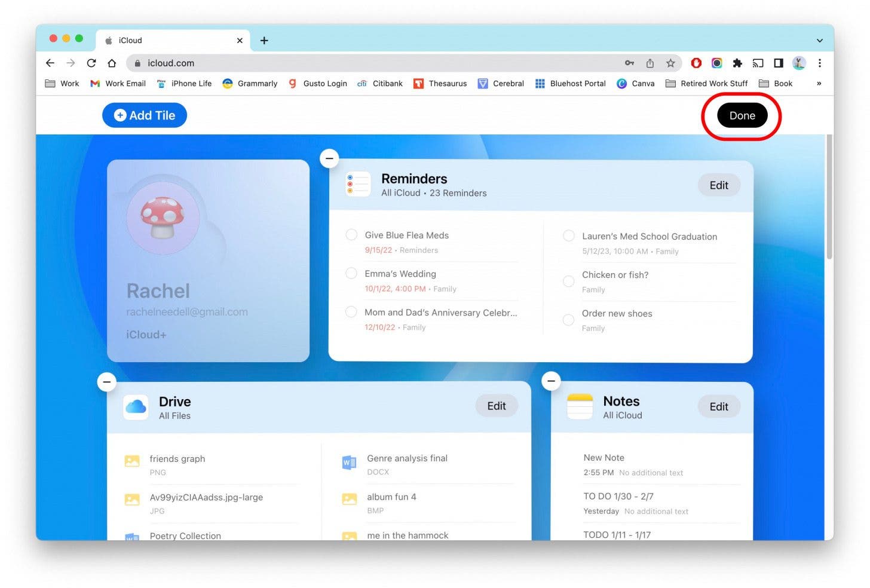Select the iCloud browser tab

pyautogui.click(x=167, y=41)
